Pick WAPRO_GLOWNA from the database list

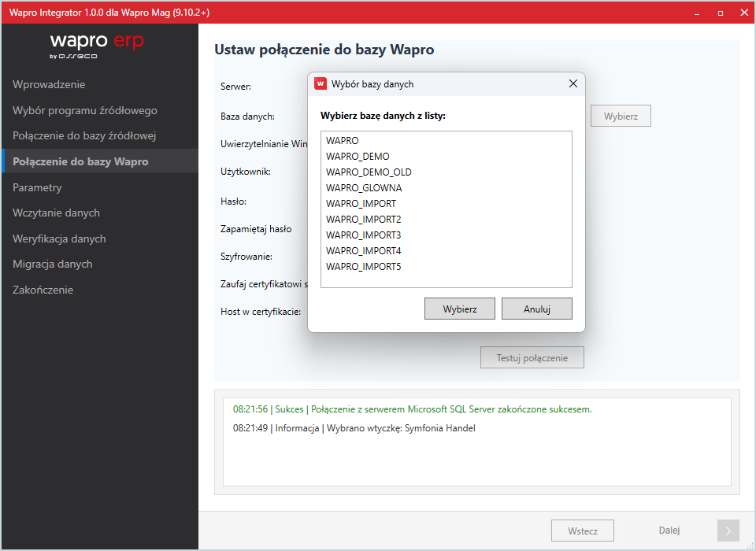(x=364, y=188)
